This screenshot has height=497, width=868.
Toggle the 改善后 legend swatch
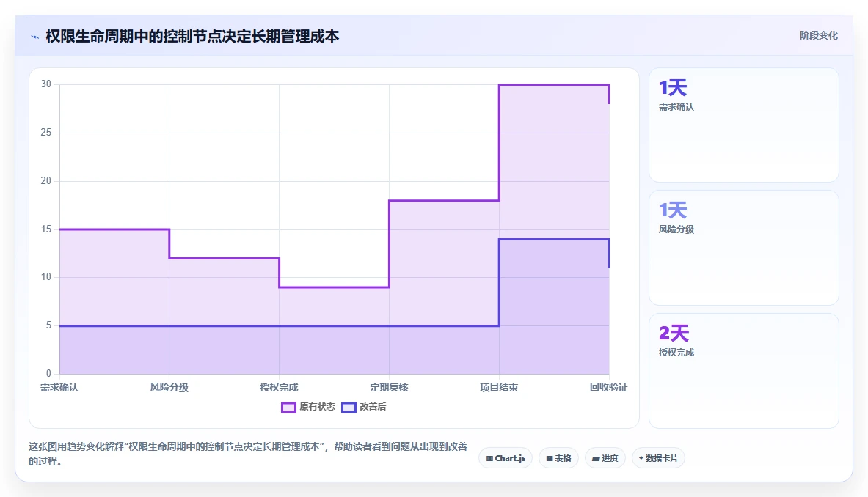(x=349, y=408)
